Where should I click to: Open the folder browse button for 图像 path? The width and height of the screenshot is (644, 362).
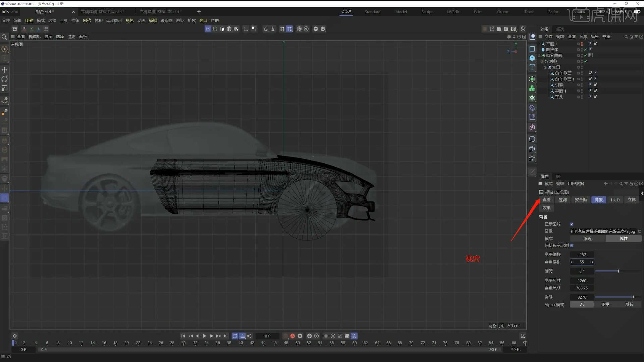click(x=640, y=231)
